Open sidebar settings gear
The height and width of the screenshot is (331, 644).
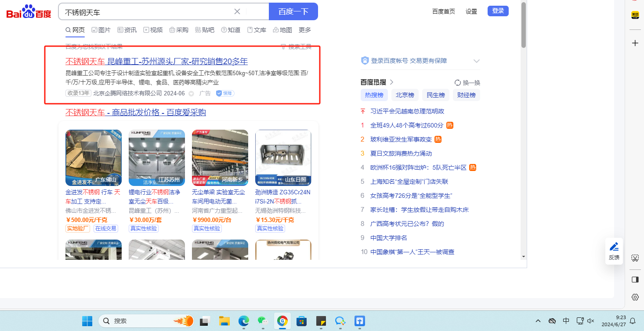pos(635,297)
